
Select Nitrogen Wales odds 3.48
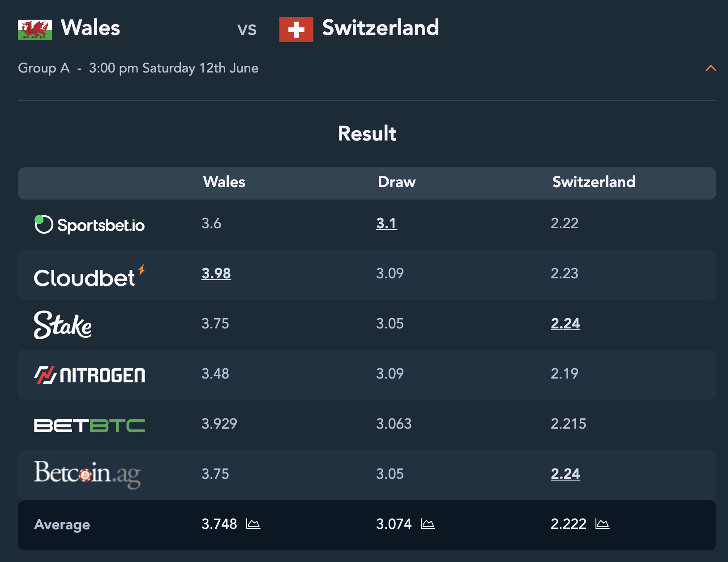215,374
